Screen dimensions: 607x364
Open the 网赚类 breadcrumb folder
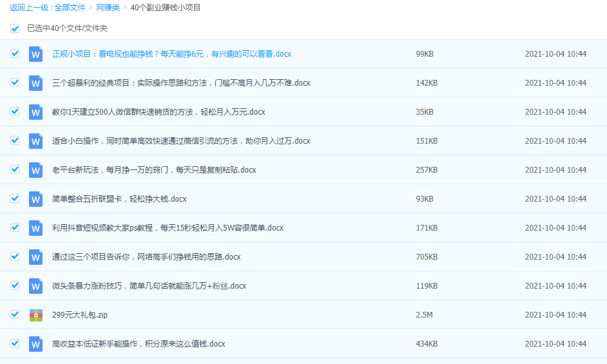pyautogui.click(x=107, y=8)
